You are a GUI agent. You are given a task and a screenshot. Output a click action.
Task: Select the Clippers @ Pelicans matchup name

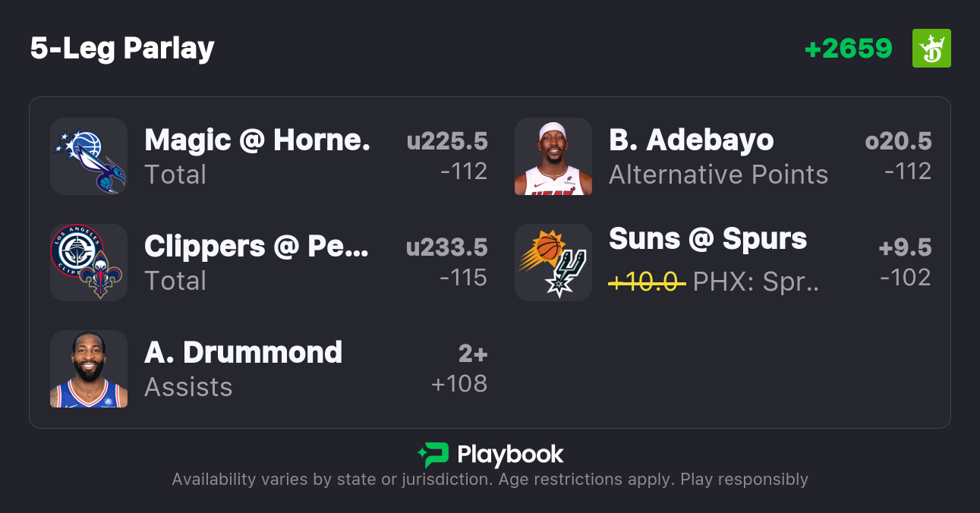pos(257,247)
